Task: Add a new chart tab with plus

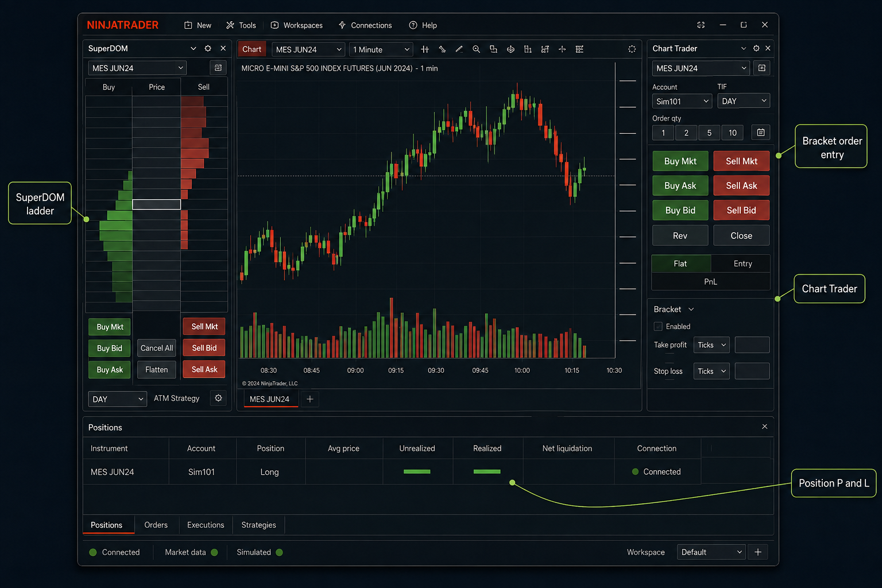Action: [x=310, y=399]
